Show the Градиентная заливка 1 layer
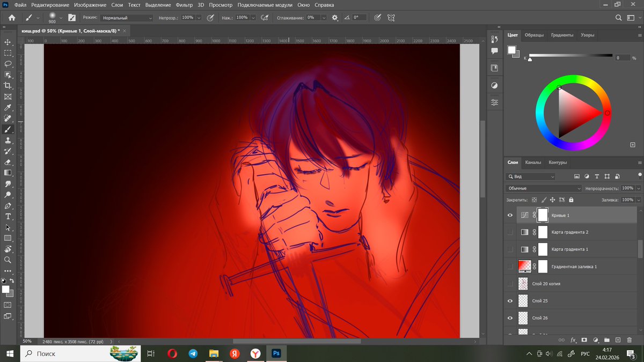 point(510,267)
